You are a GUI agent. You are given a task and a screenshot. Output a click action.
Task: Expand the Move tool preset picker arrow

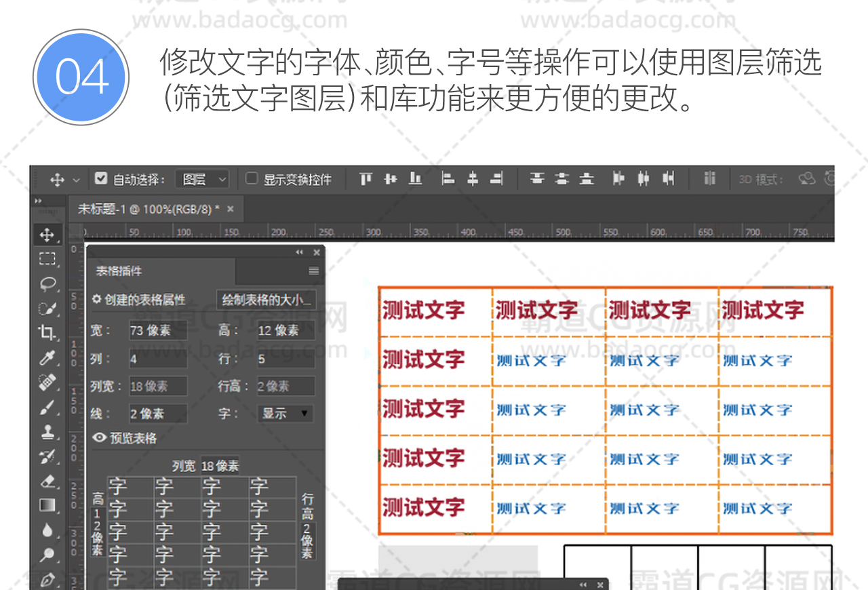(x=76, y=180)
